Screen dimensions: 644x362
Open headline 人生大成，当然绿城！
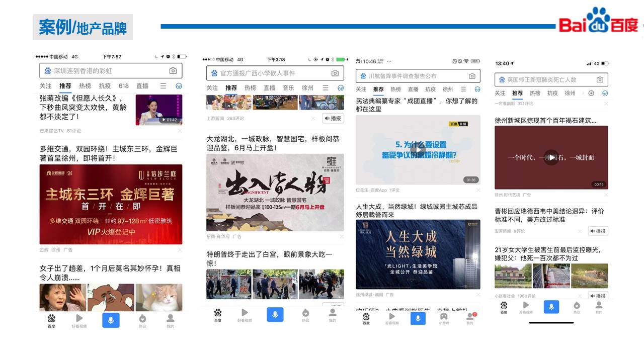click(x=417, y=211)
